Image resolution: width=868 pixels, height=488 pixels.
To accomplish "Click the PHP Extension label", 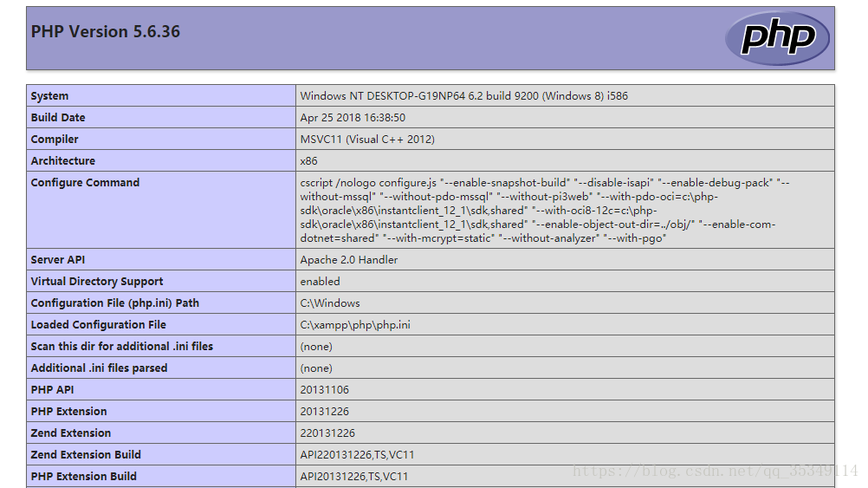I will point(69,411).
